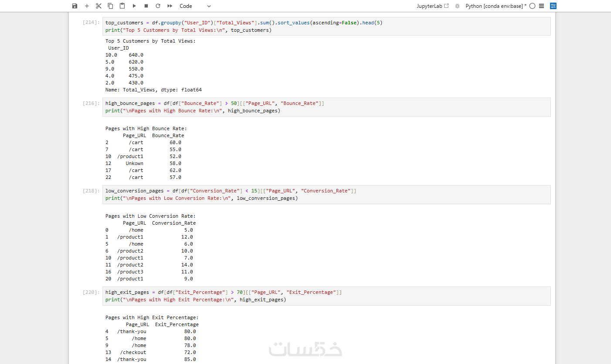The height and width of the screenshot is (364, 611).
Task: Switch kernel via Python [conda env:base] button
Action: (496, 6)
